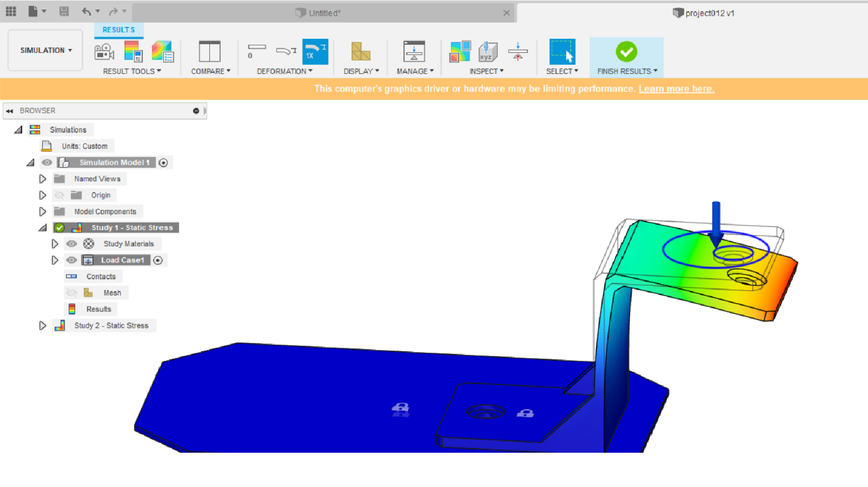Activate the window Select tool

point(562,51)
